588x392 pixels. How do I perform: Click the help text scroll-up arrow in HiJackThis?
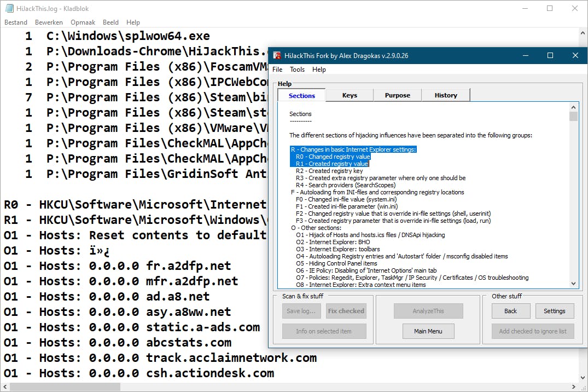(573, 107)
